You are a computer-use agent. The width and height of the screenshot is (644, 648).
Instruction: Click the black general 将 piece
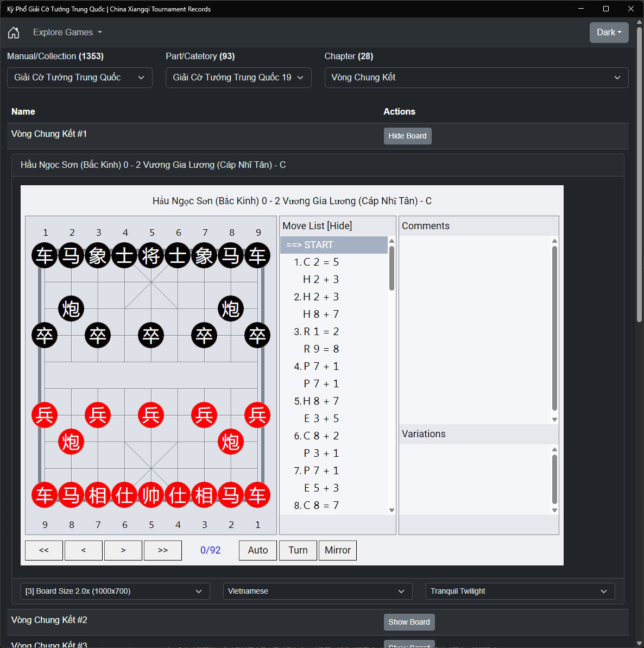[151, 255]
